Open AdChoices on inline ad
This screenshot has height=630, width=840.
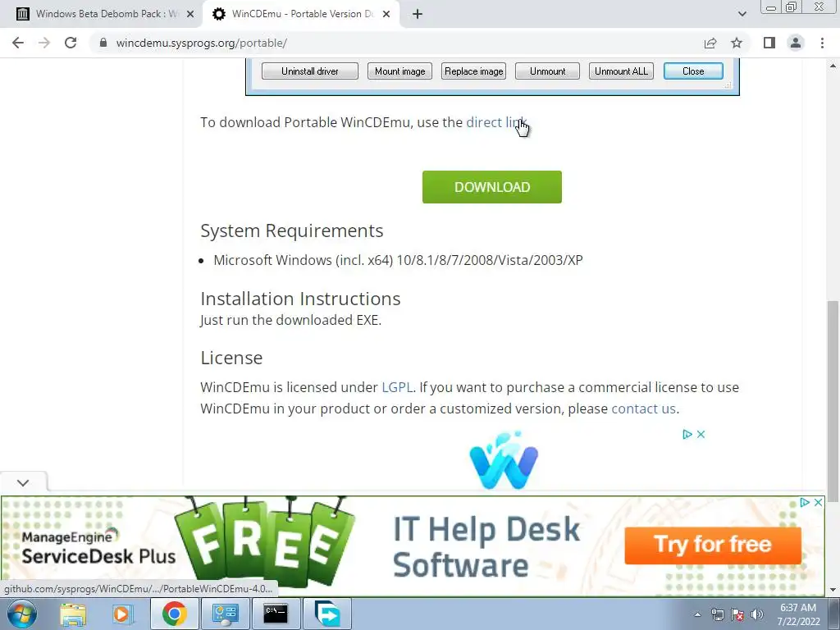(x=687, y=435)
